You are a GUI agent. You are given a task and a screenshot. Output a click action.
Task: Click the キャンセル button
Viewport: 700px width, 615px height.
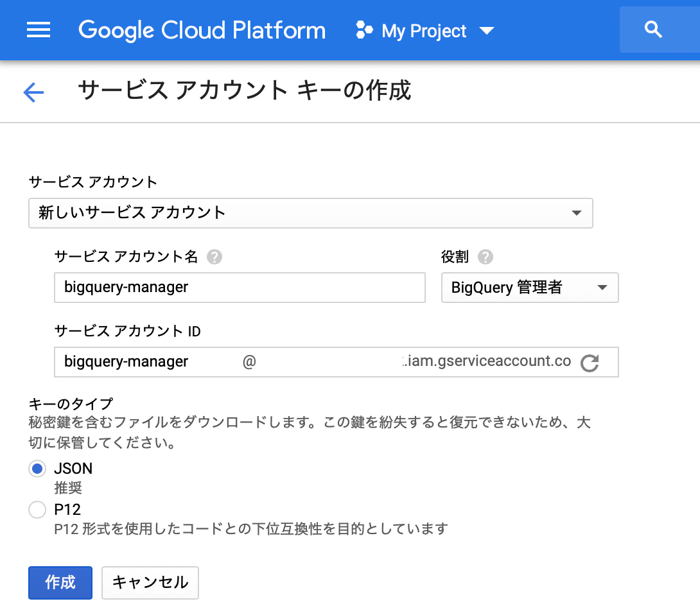click(x=150, y=582)
